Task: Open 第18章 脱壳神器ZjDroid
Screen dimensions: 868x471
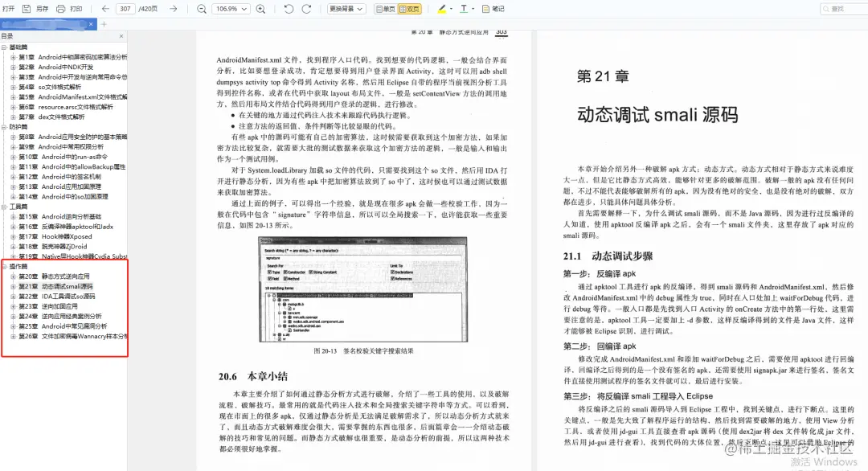Action: (52, 246)
